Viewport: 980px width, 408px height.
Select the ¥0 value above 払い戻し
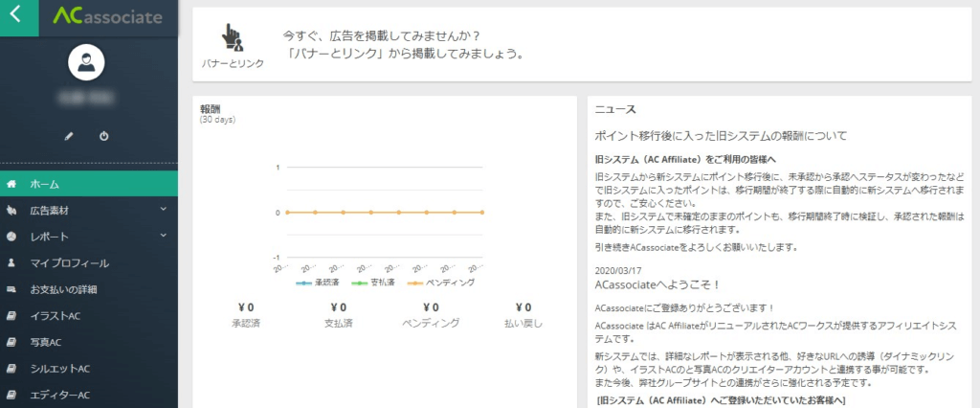(523, 307)
